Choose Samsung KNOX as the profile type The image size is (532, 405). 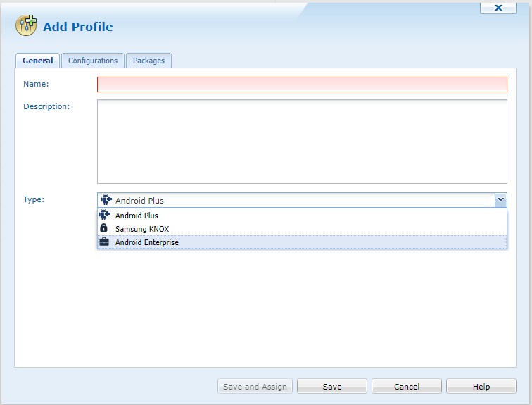pyautogui.click(x=142, y=229)
